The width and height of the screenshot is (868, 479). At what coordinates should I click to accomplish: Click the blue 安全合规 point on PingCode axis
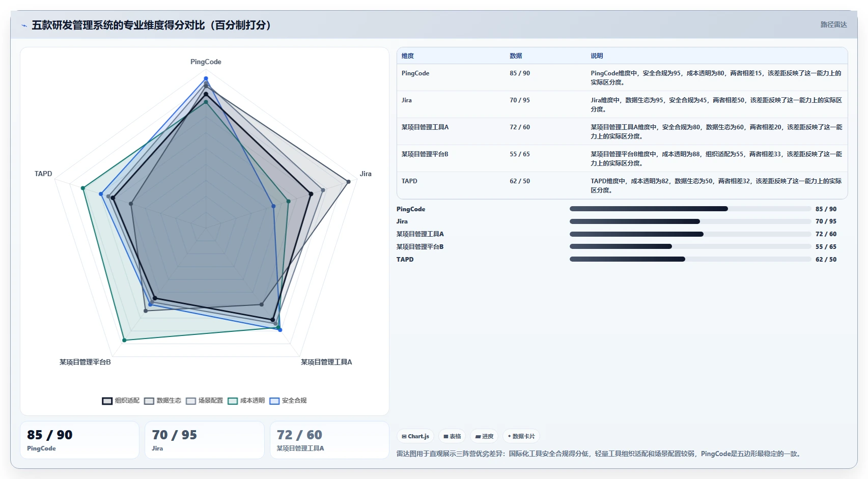[x=206, y=78]
